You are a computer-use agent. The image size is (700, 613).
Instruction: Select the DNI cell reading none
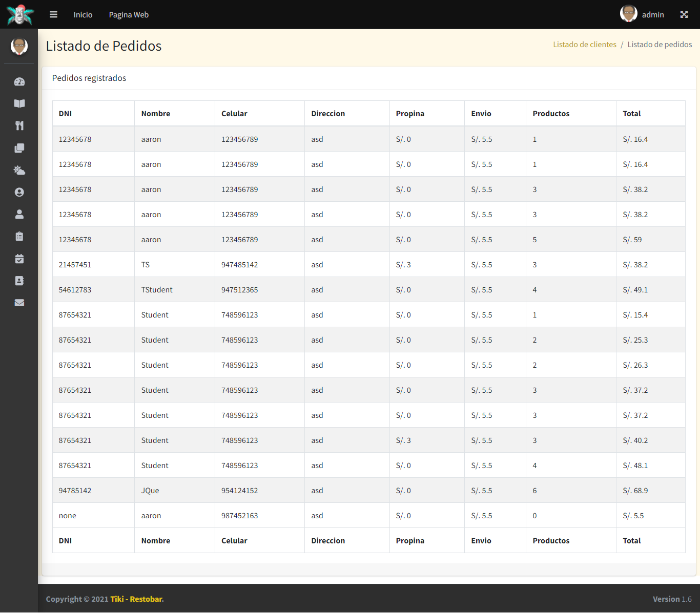93,516
